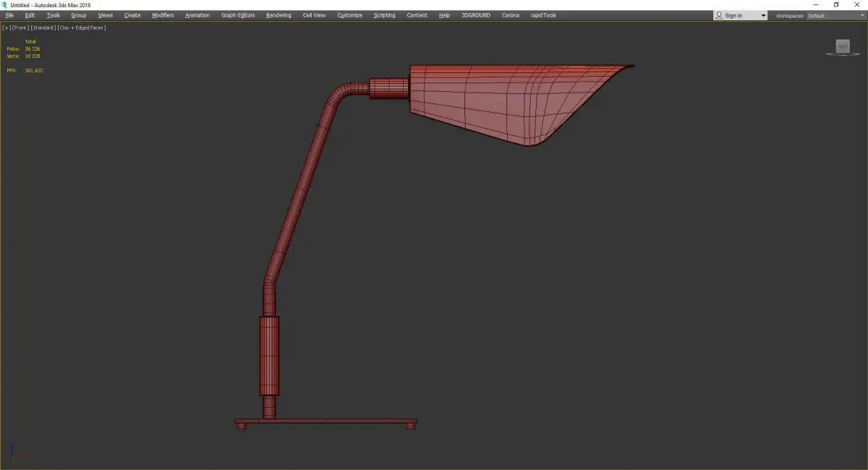Image resolution: width=868 pixels, height=470 pixels.
Task: Open the Edit menu
Action: 30,15
